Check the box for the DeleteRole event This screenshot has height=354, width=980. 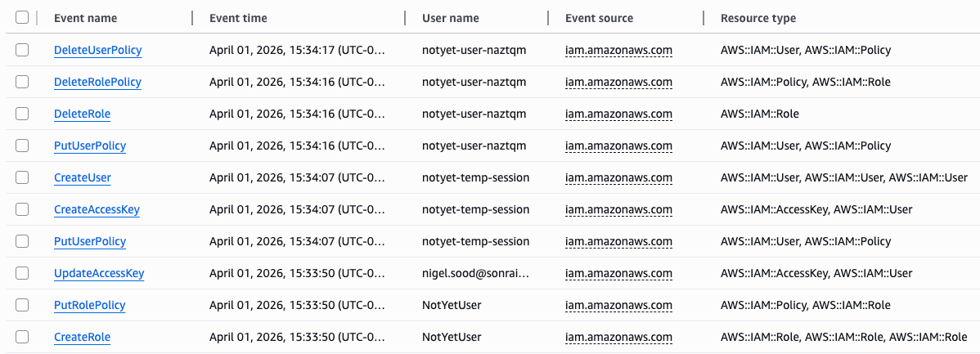pos(22,114)
